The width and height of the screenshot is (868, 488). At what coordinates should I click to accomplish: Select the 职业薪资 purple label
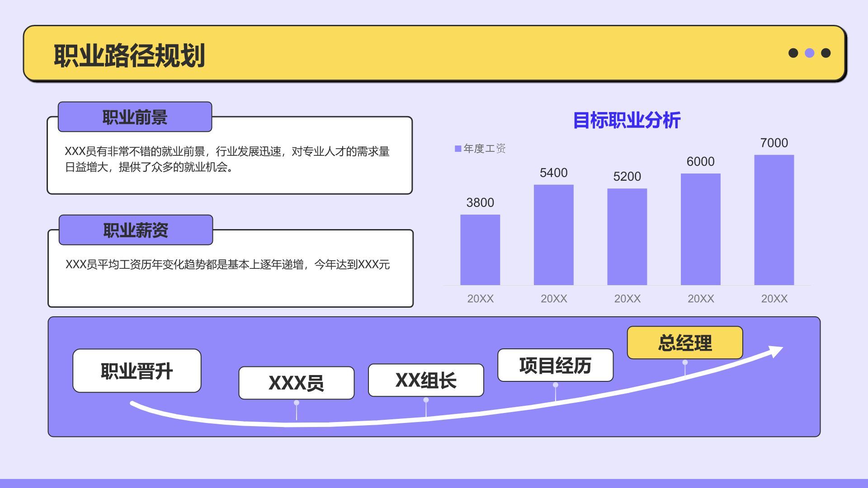pos(136,230)
